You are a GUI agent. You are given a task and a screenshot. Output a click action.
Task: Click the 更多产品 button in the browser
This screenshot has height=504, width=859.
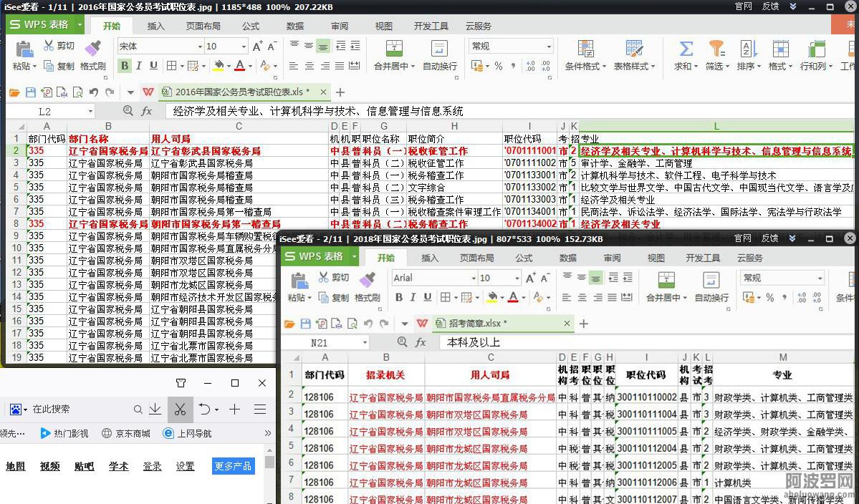233,466
